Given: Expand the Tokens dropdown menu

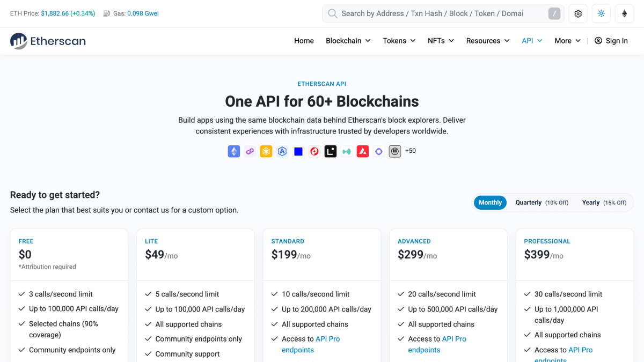Looking at the screenshot, I should tap(399, 41).
